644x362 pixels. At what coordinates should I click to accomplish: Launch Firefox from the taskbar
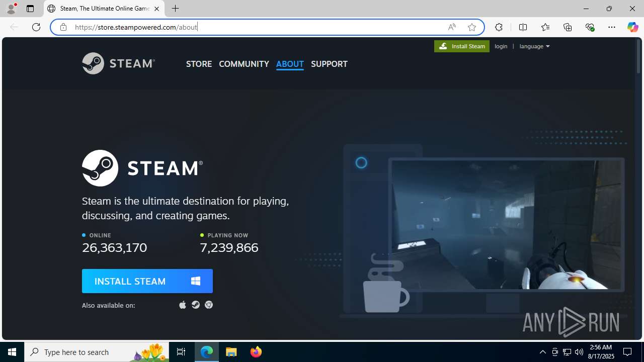click(256, 352)
